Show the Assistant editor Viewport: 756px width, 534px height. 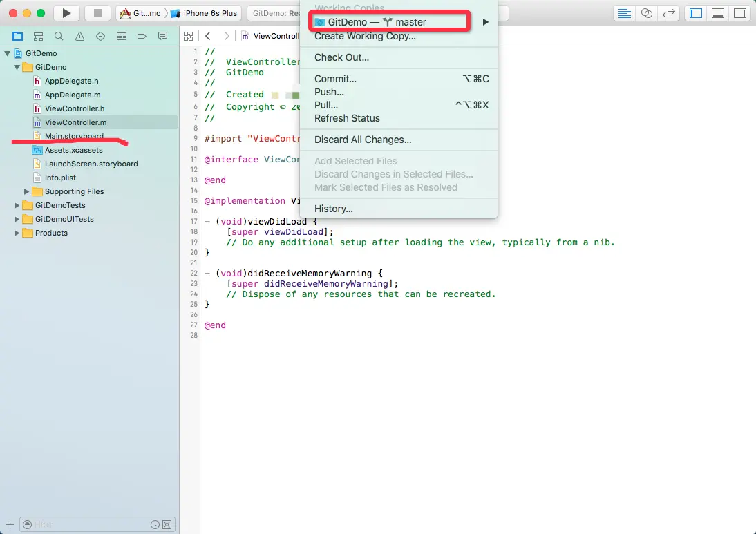[647, 13]
